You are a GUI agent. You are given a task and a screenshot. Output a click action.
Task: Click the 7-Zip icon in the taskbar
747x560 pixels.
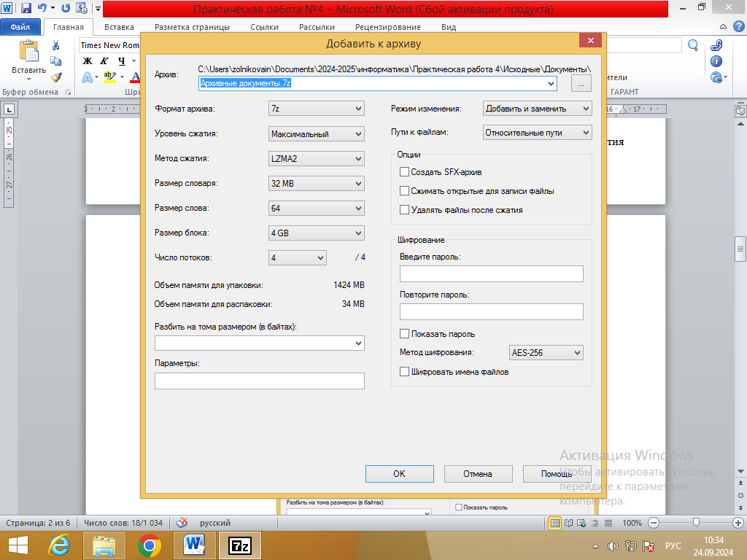pyautogui.click(x=239, y=545)
